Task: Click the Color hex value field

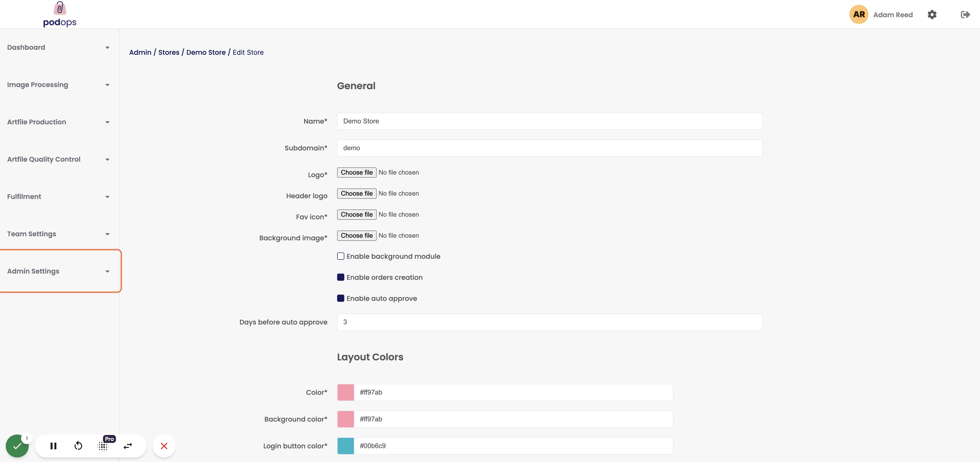Action: click(513, 392)
